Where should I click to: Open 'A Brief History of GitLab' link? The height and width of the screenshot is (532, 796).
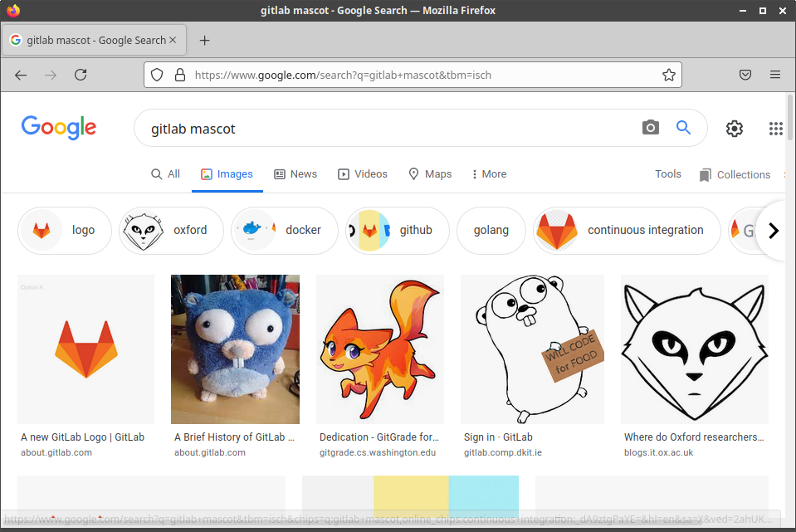point(234,437)
